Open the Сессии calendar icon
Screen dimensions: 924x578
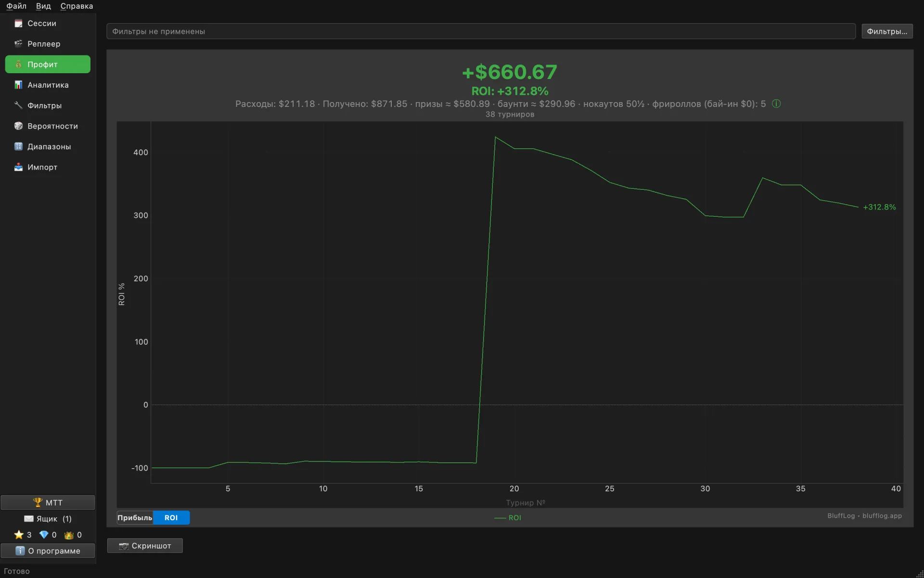point(18,23)
